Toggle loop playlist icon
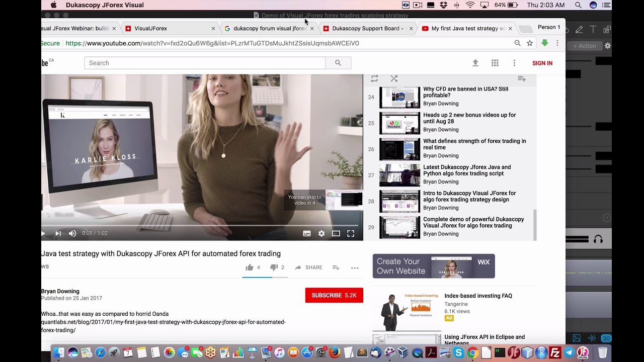 pyautogui.click(x=374, y=78)
